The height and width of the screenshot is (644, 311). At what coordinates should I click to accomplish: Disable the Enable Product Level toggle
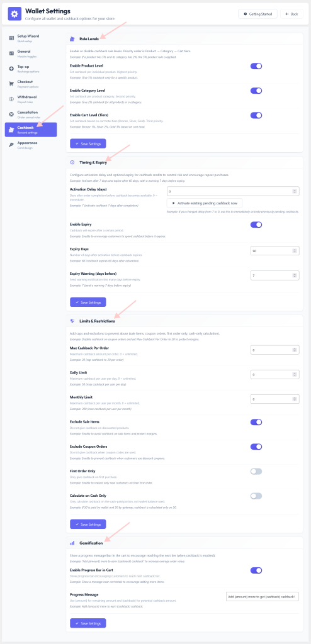256,66
